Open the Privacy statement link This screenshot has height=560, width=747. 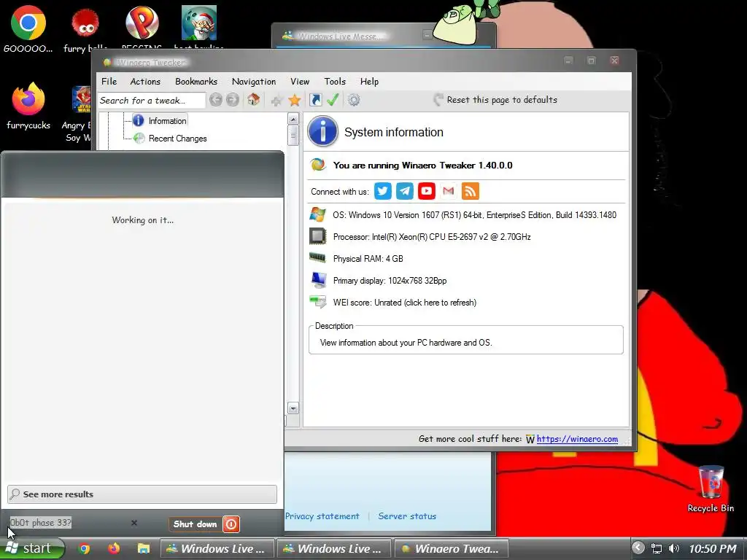click(x=322, y=516)
